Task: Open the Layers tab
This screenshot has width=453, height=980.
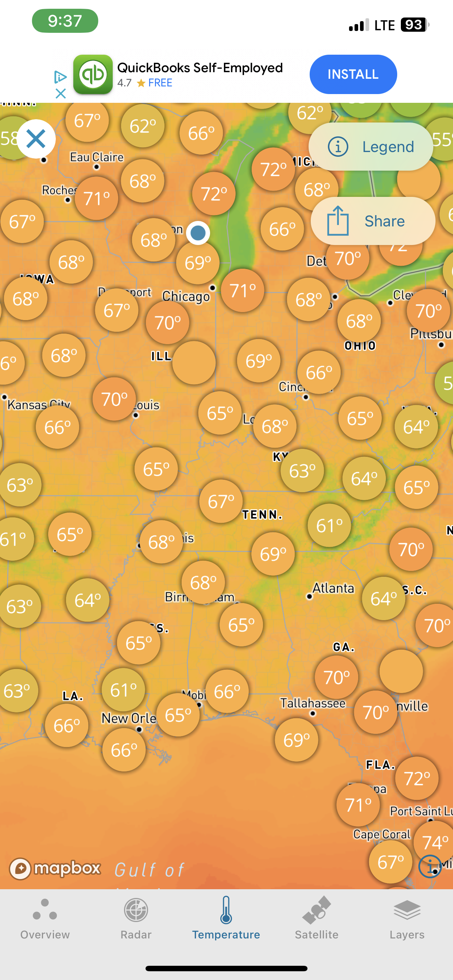Action: click(407, 918)
